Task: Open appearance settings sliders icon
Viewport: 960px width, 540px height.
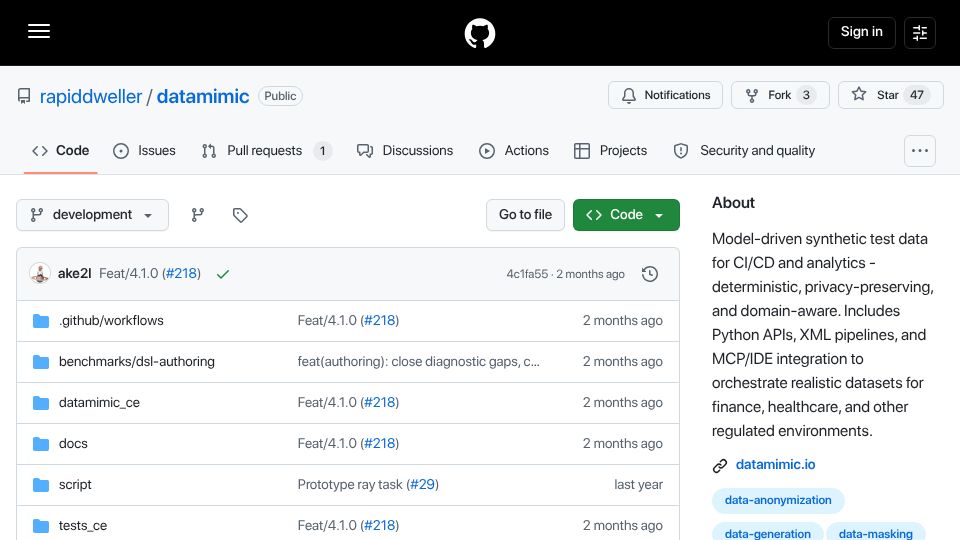Action: 920,32
